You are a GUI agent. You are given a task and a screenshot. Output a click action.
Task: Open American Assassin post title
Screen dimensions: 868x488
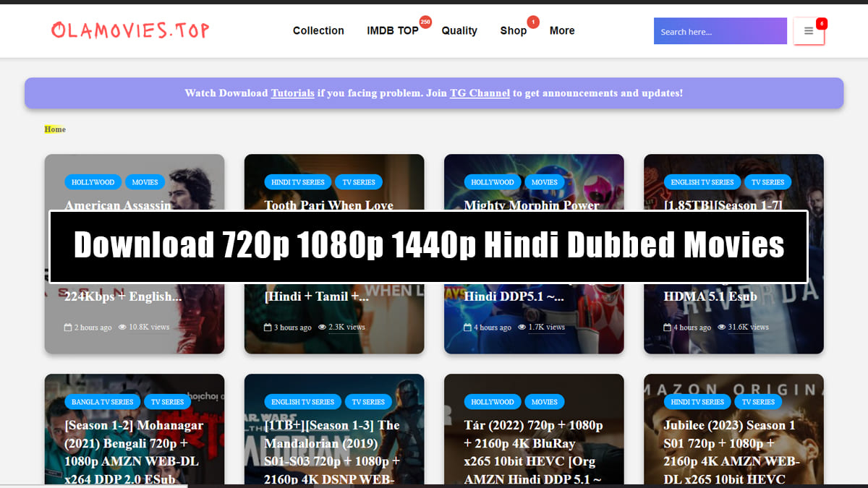(118, 205)
